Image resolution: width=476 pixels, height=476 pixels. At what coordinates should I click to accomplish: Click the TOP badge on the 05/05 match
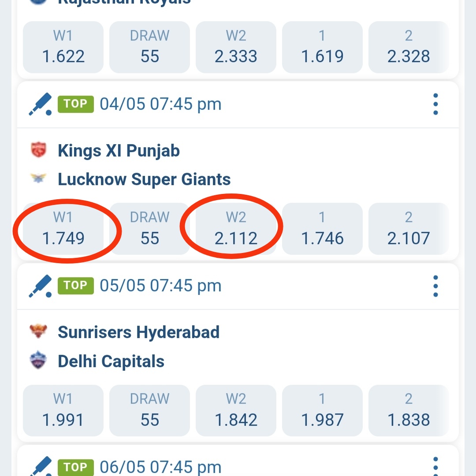(x=76, y=286)
